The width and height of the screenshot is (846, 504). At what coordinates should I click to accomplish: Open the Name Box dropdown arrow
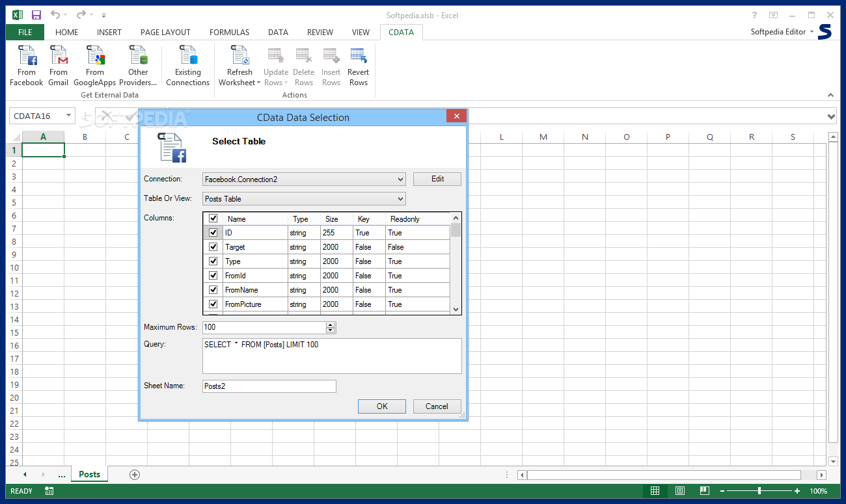point(68,116)
